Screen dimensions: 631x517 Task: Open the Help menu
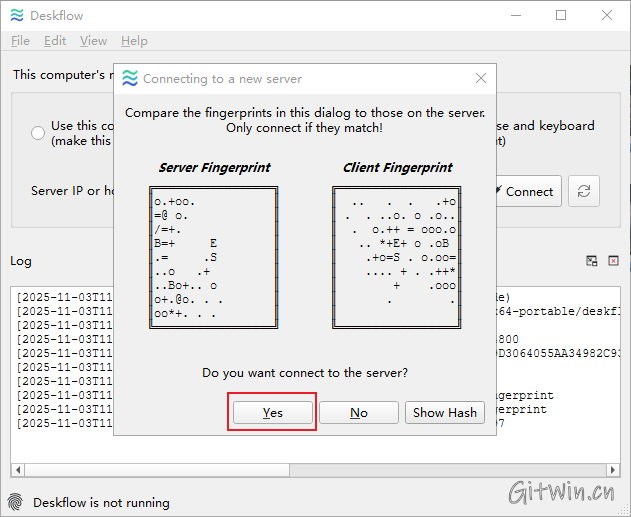(x=134, y=41)
